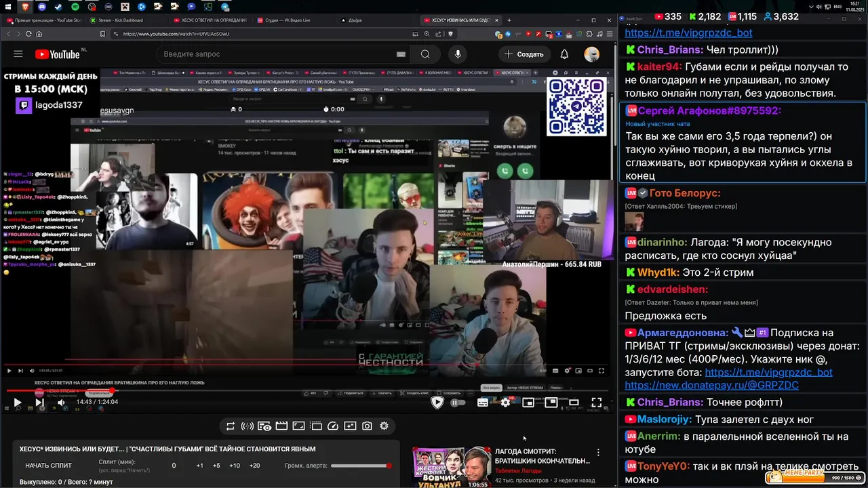Add +20 minutes to split

(254, 466)
